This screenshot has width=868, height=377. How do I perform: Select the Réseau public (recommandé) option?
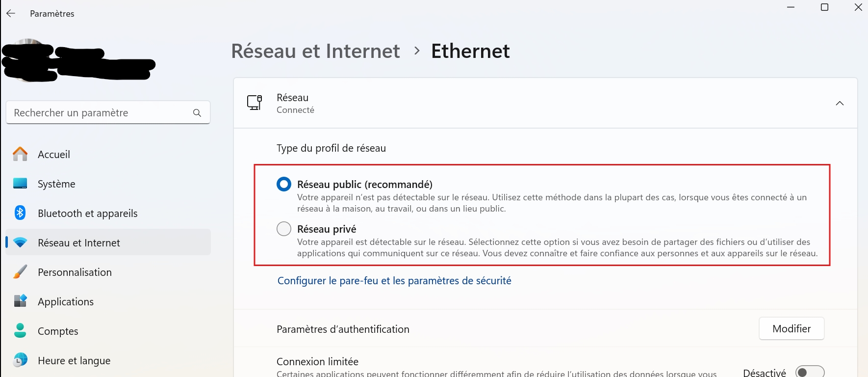[283, 184]
